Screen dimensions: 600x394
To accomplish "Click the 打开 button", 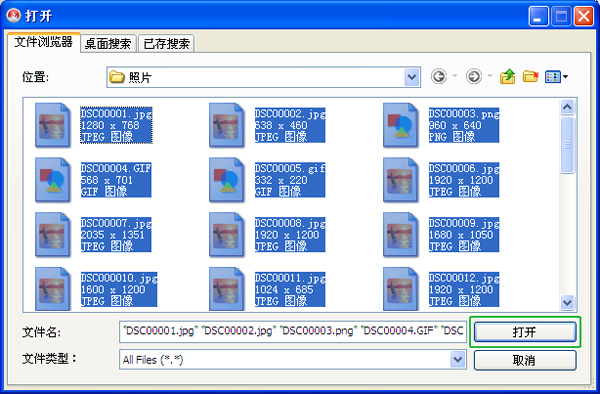I will point(525,332).
